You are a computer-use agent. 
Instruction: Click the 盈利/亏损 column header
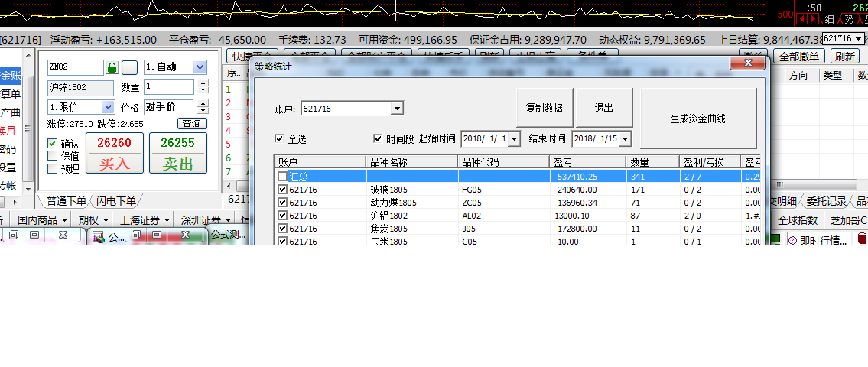click(710, 162)
